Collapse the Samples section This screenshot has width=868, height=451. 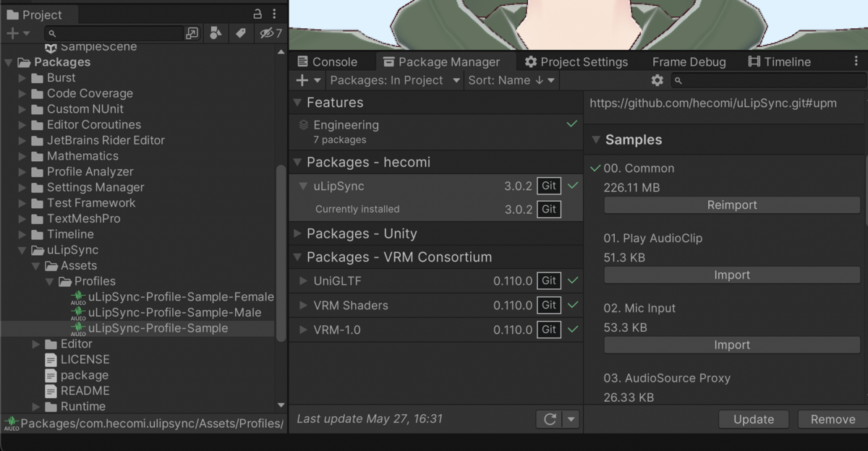click(x=596, y=140)
